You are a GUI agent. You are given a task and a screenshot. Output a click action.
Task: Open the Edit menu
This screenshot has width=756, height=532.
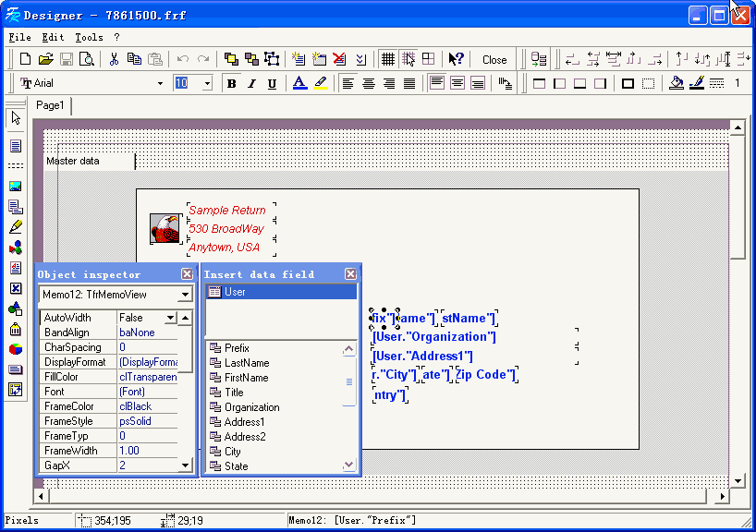click(x=53, y=38)
